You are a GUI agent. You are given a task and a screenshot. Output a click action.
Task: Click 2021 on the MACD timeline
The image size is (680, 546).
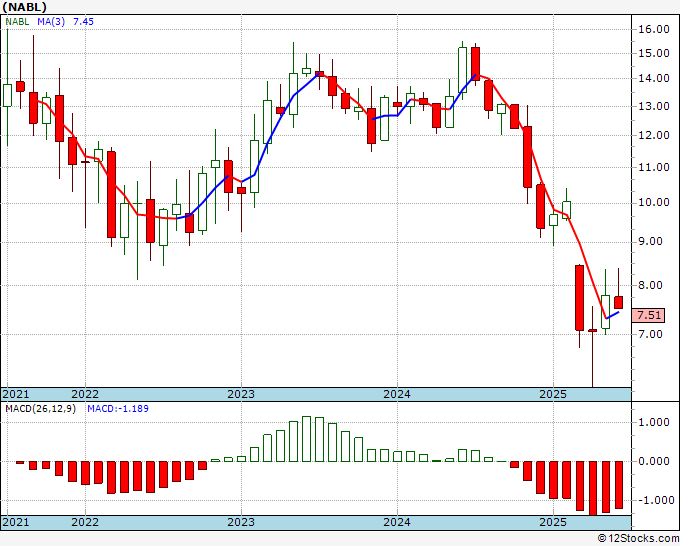pyautogui.click(x=16, y=522)
